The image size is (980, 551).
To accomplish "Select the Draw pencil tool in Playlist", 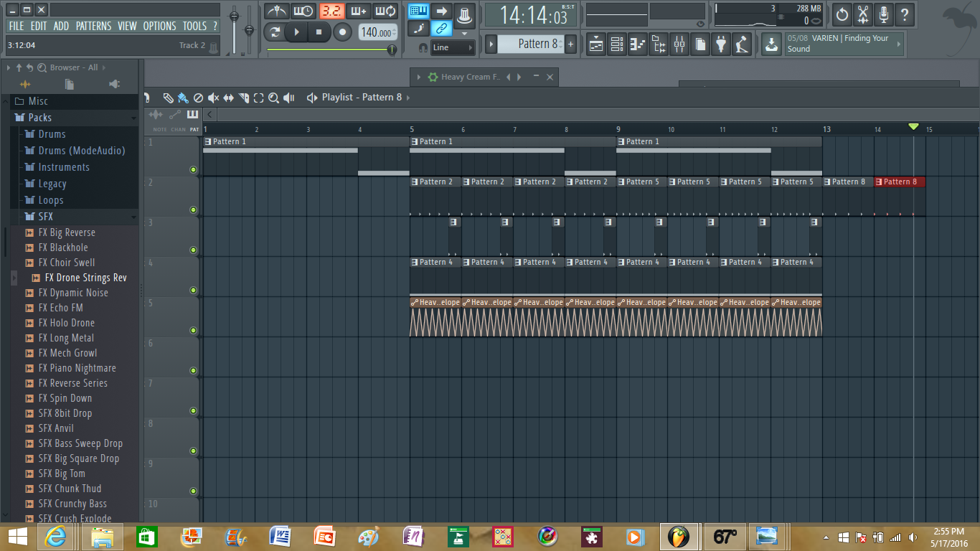I will pos(167,98).
